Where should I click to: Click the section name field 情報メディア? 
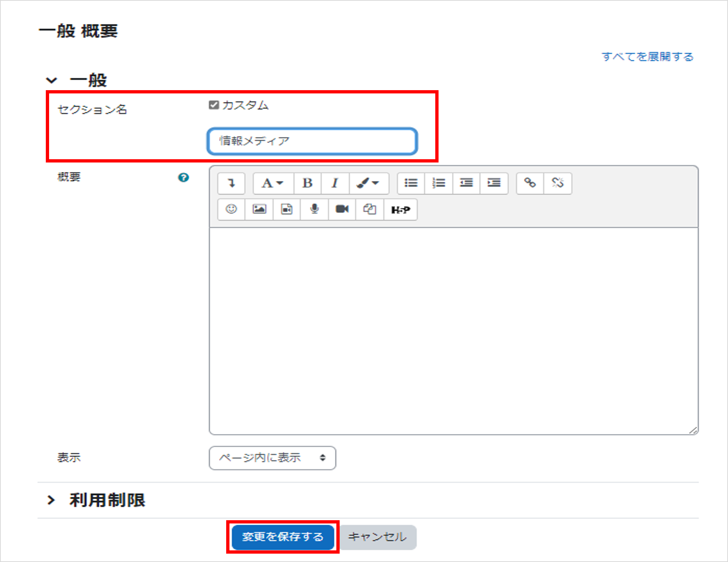312,141
